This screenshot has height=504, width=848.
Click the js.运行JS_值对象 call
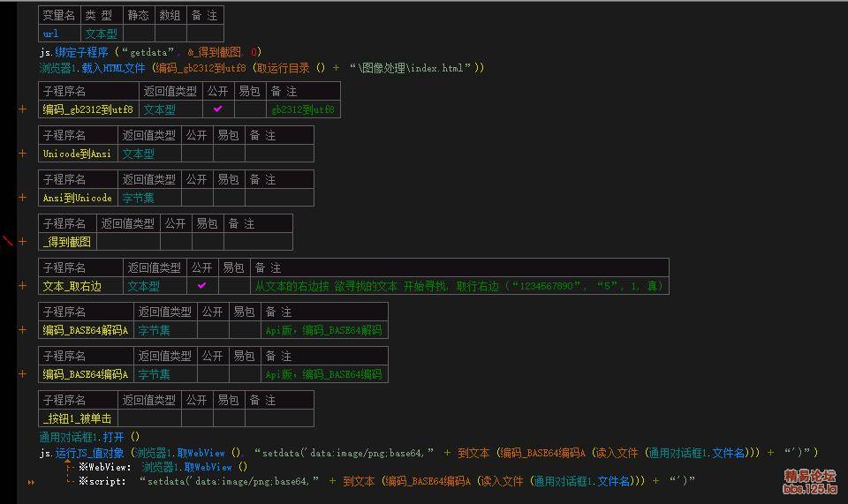82,453
